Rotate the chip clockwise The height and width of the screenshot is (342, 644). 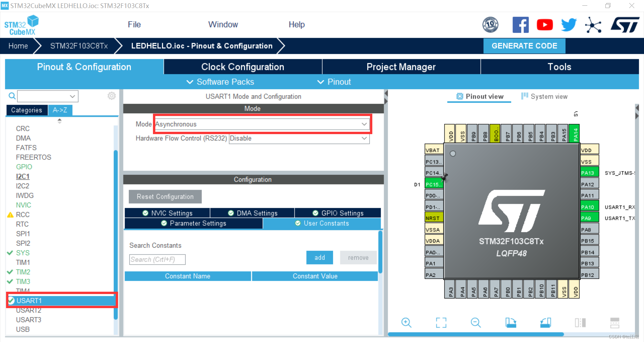pos(511,323)
